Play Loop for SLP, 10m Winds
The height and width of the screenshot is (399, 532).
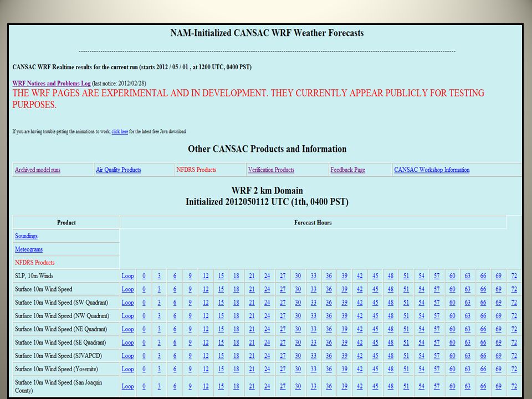127,276
